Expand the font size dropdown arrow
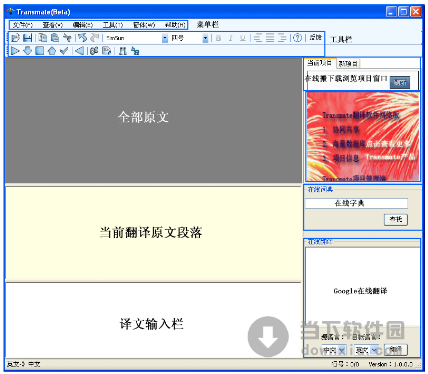 coord(205,39)
